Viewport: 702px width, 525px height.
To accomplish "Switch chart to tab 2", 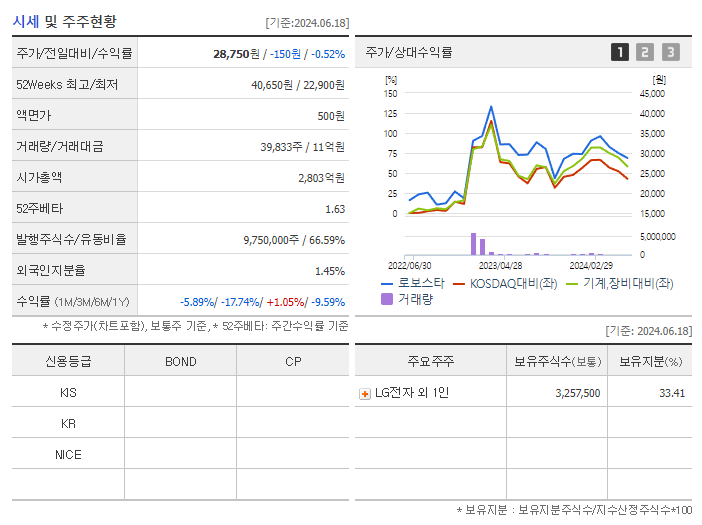I will [645, 52].
